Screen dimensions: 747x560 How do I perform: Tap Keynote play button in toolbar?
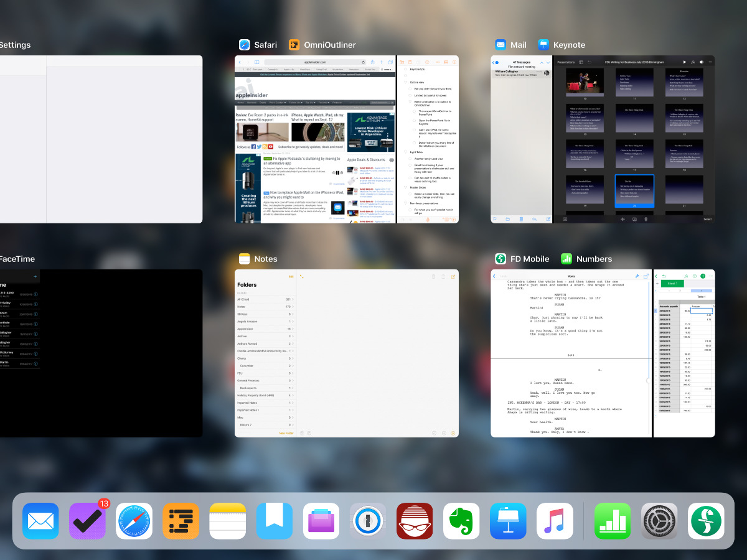685,62
